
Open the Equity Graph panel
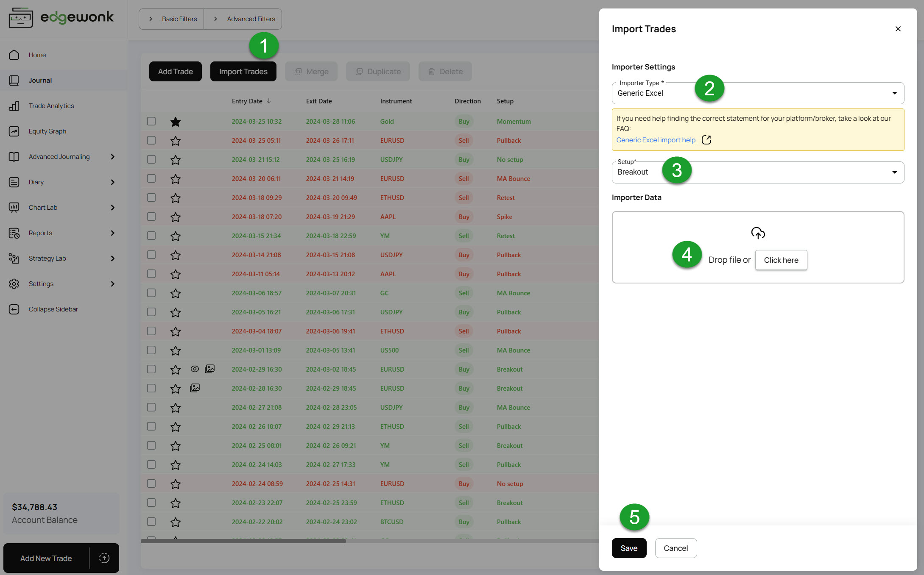[47, 131]
